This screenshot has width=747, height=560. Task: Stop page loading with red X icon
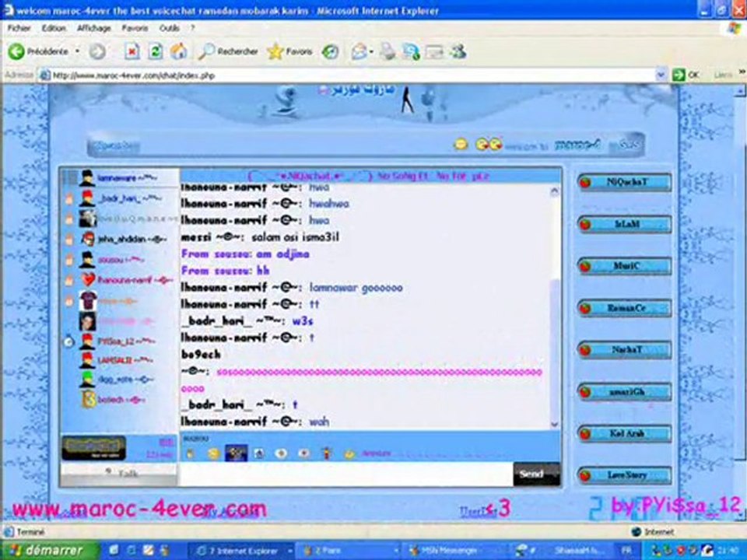pyautogui.click(x=132, y=51)
